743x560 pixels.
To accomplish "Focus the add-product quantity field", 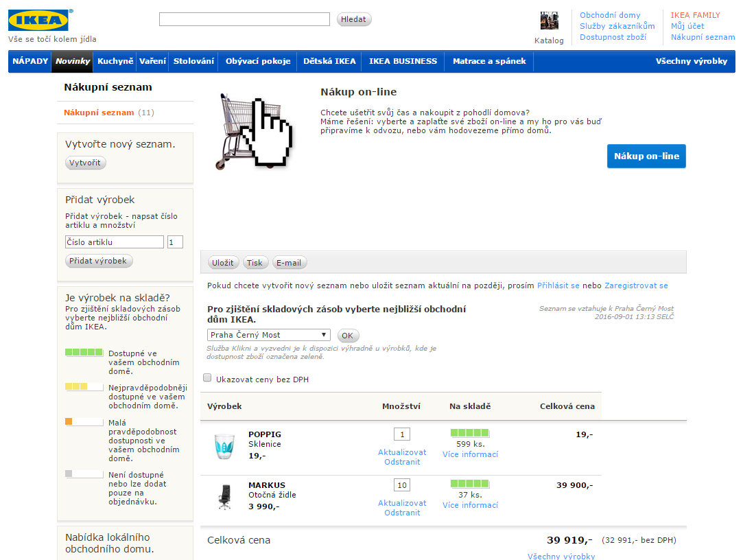I will pos(175,242).
